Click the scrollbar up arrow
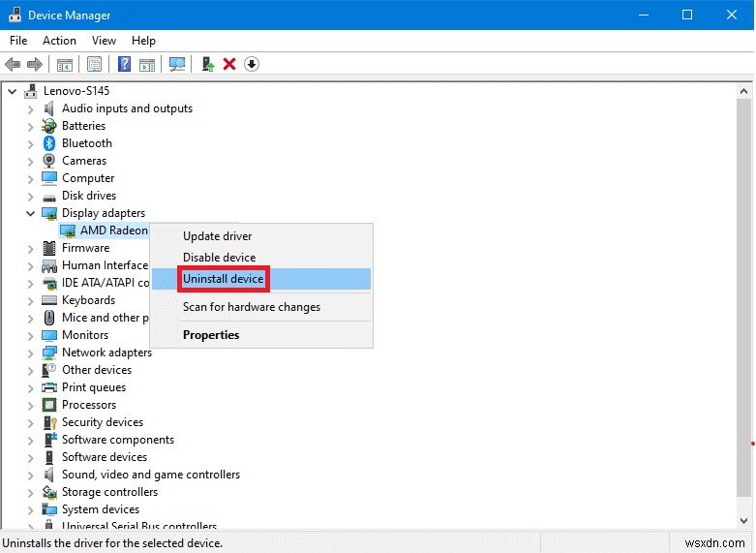756x553 pixels. 743,91
